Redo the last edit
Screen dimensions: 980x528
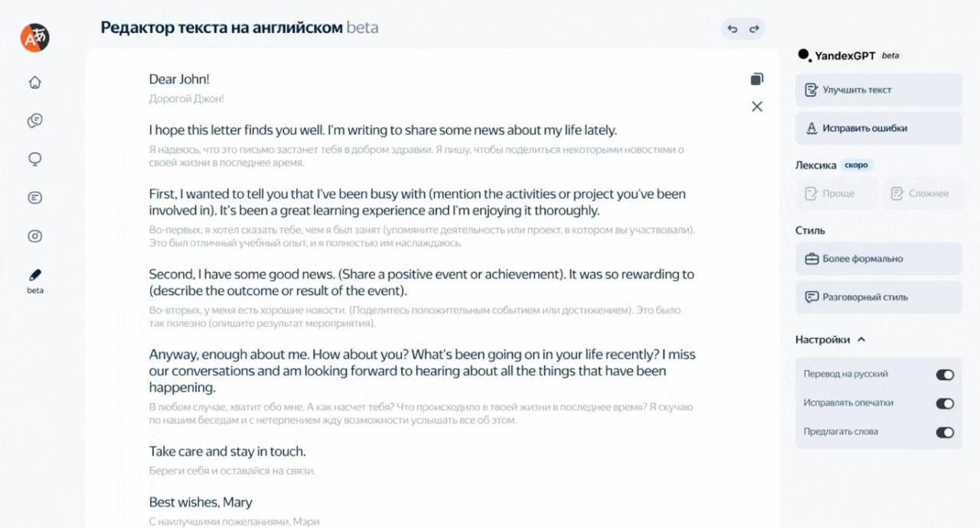(754, 29)
